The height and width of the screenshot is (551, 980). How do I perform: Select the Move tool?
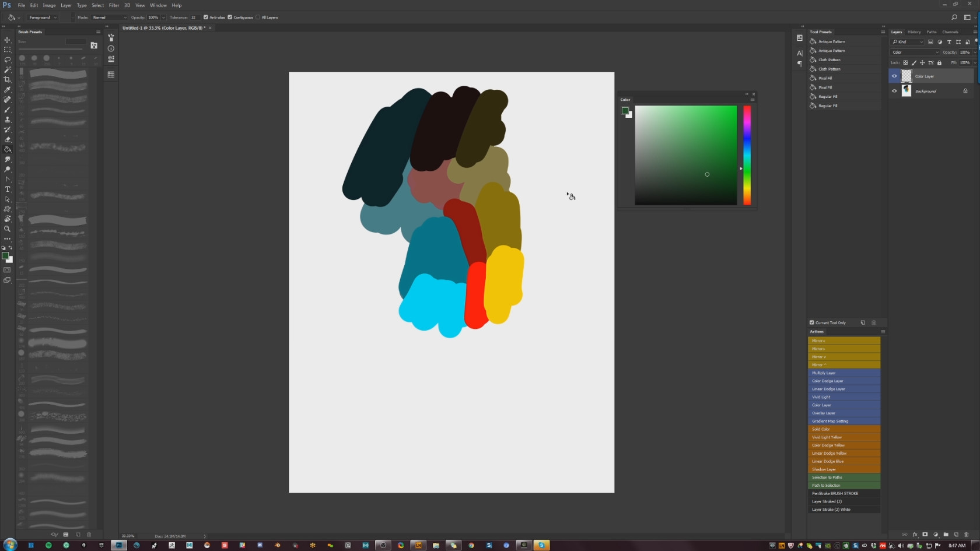click(x=8, y=40)
